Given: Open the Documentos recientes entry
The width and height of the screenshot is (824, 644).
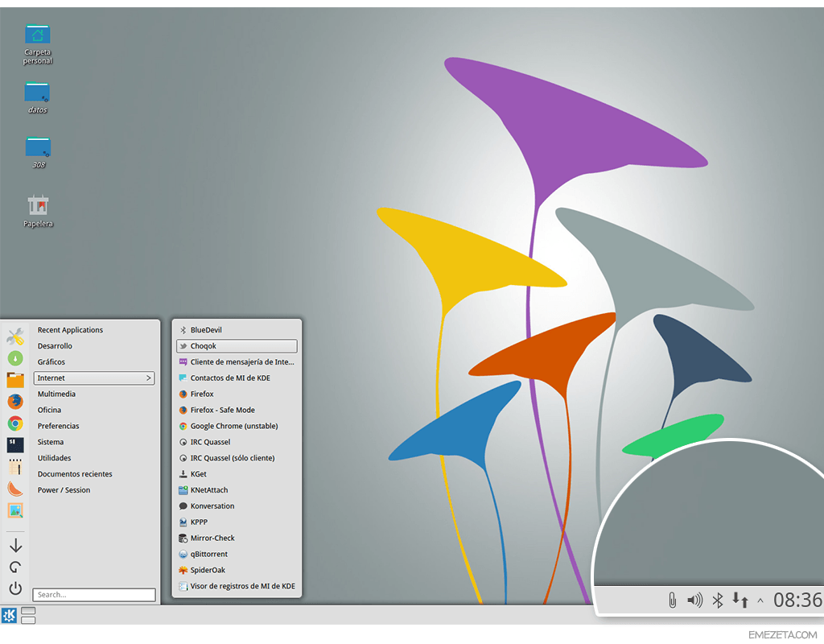Looking at the screenshot, I should point(94,474).
